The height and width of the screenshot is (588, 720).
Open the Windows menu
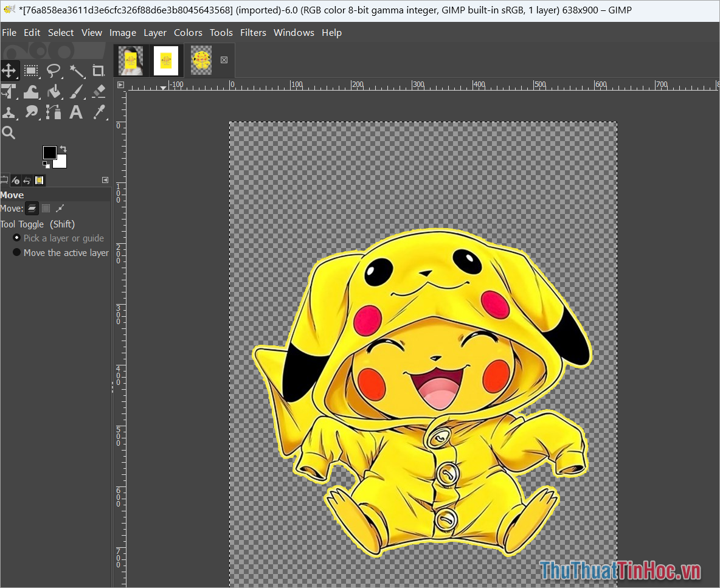[294, 33]
